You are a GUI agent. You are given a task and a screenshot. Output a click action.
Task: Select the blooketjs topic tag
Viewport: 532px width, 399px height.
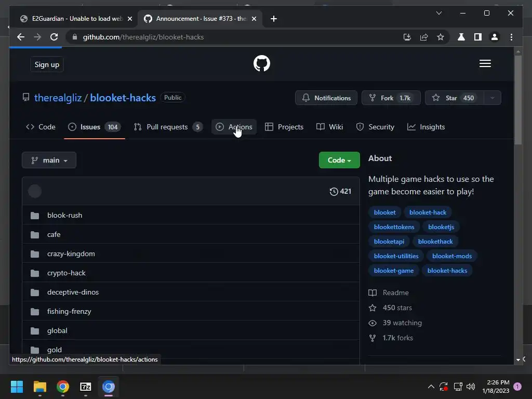tap(441, 227)
